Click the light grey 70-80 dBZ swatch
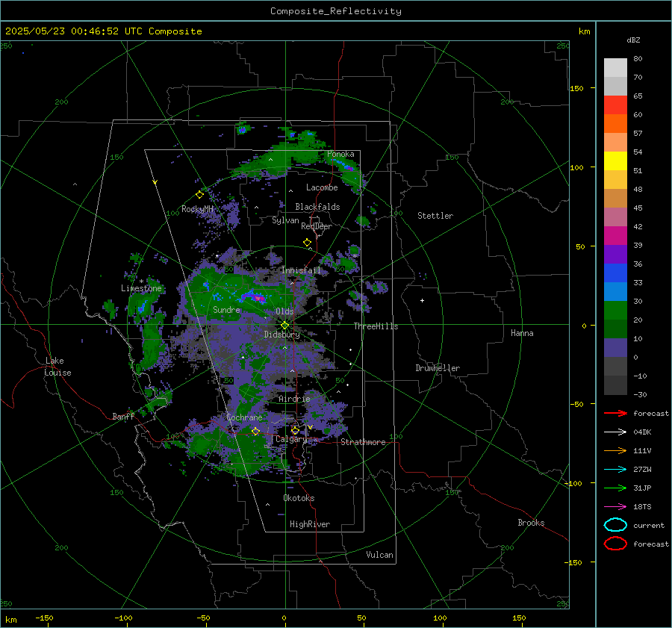This screenshot has width=672, height=628. point(615,68)
